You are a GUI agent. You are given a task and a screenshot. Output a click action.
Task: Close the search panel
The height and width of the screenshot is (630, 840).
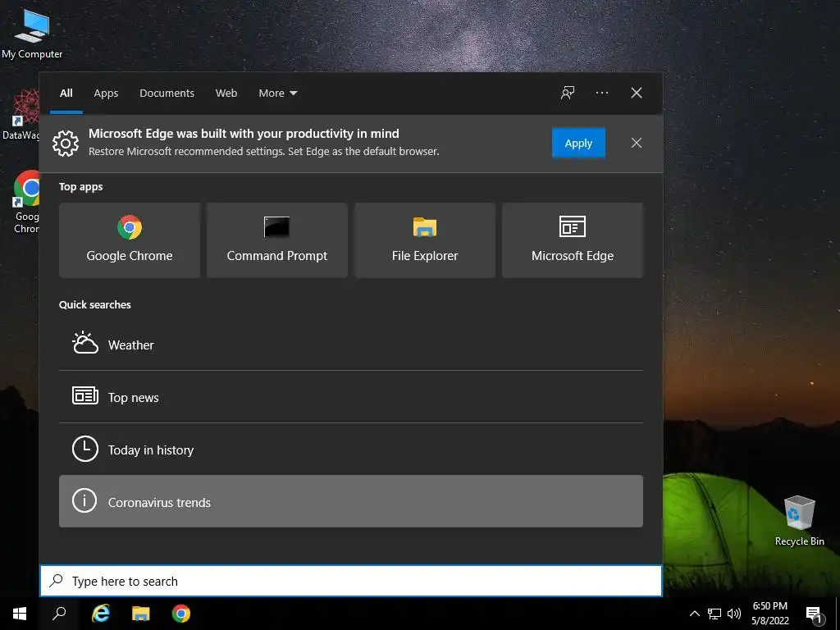pos(637,93)
